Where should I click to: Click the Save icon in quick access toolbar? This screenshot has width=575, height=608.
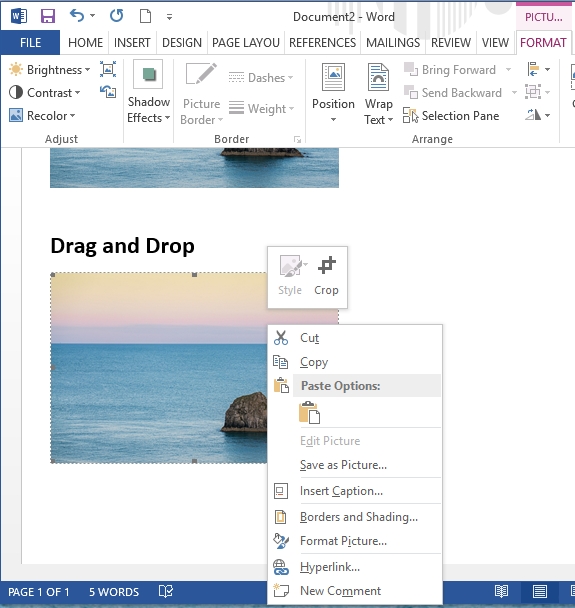point(48,16)
